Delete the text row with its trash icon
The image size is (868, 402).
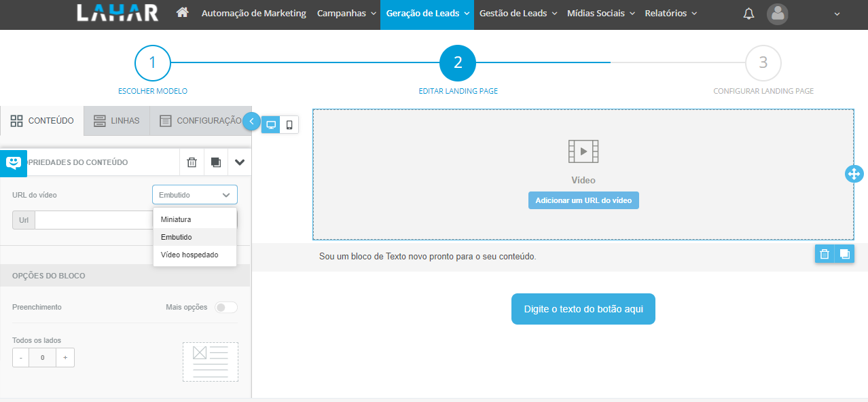825,254
